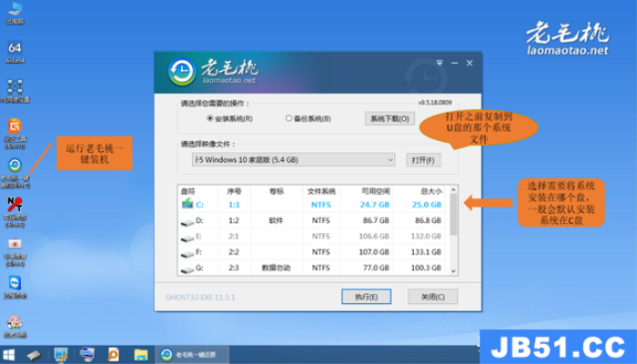Select the 133.1 GB total size cell
The width and height of the screenshot is (637, 364).
pyautogui.click(x=426, y=252)
